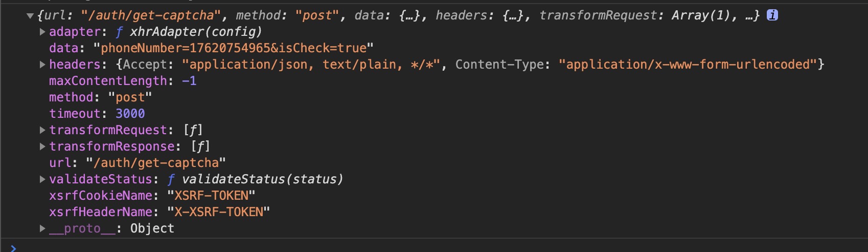The height and width of the screenshot is (252, 868).
Task: Expand the __proto__ Object entry
Action: [x=42, y=228]
